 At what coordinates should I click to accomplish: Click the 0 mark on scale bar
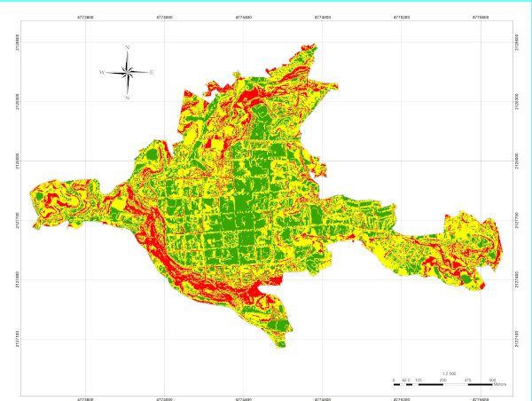(394, 379)
